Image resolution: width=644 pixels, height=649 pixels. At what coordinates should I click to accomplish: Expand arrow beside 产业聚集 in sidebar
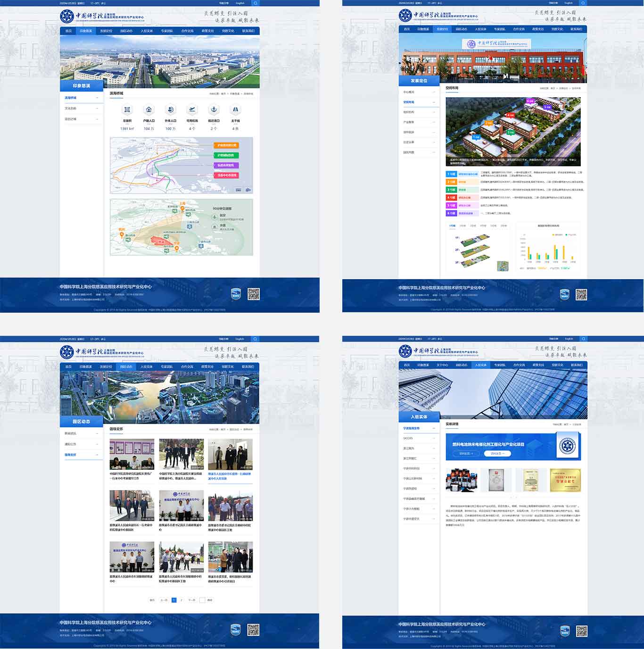[434, 122]
